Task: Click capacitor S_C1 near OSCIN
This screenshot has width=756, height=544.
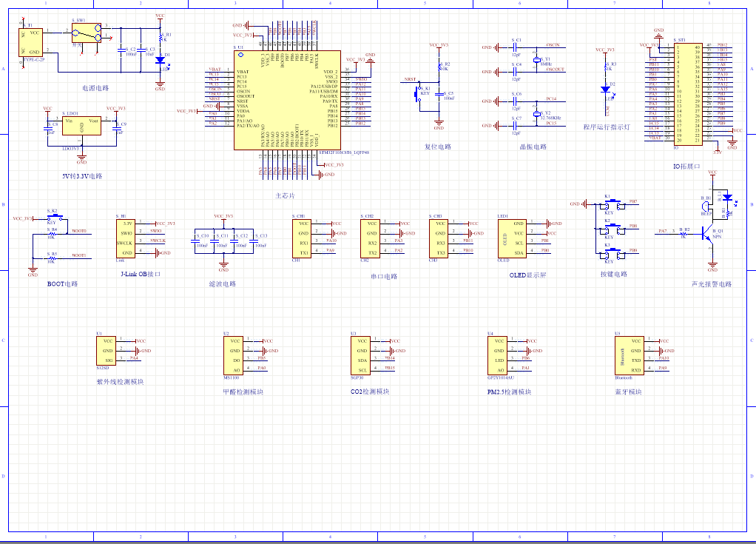Action: [x=514, y=47]
